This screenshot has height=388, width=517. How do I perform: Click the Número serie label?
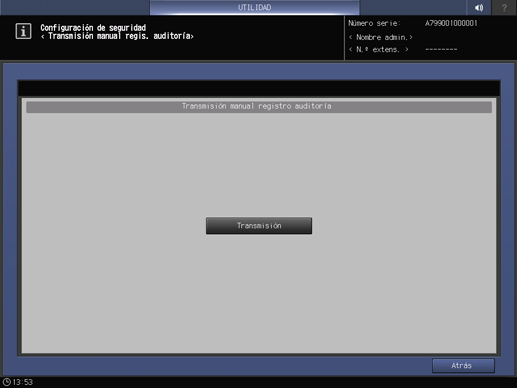tap(374, 23)
